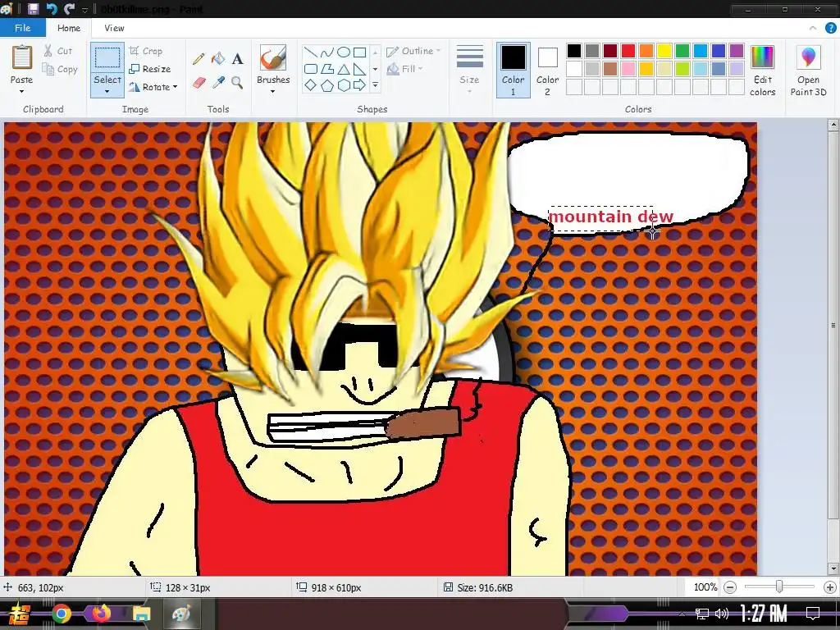Choose the Rounded rectangle shape

pos(311,69)
